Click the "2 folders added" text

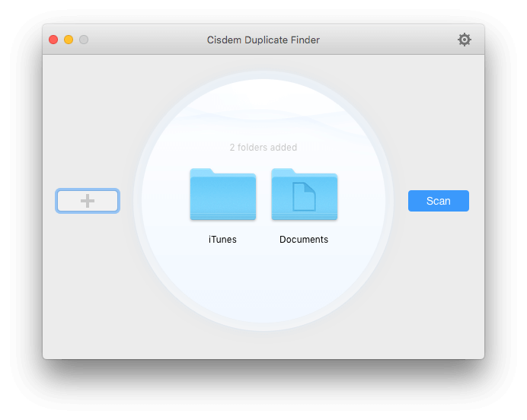coord(263,148)
